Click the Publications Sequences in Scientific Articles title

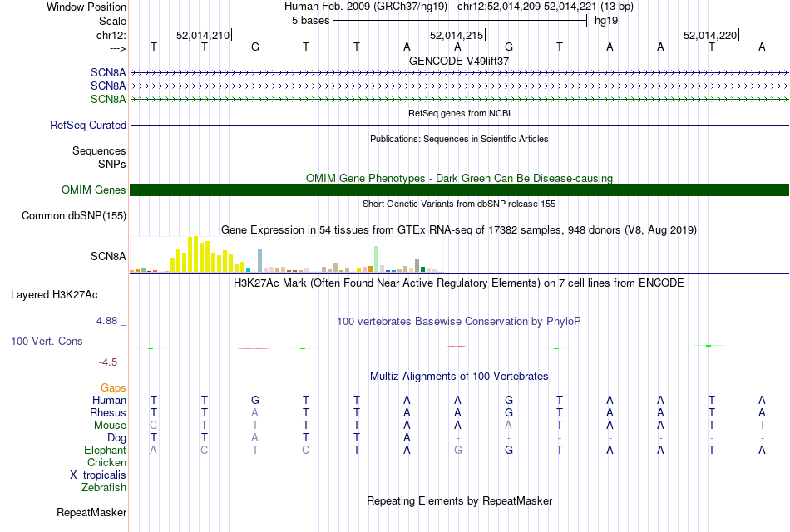[459, 139]
